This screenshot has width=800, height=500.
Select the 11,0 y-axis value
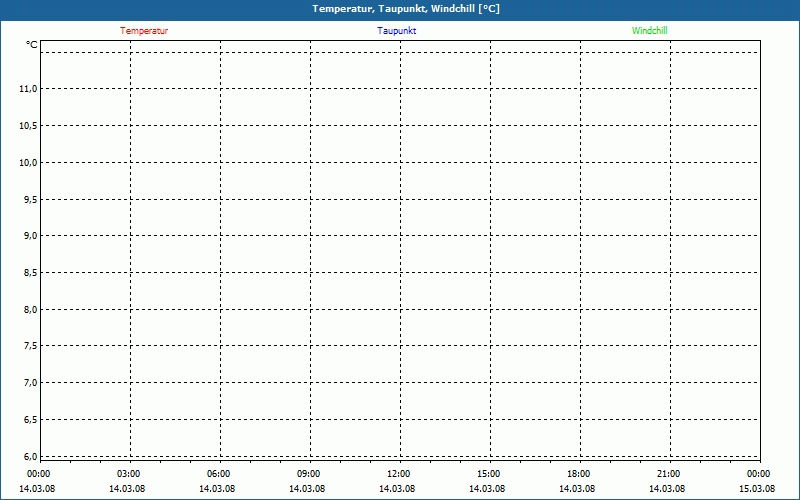pos(28,89)
